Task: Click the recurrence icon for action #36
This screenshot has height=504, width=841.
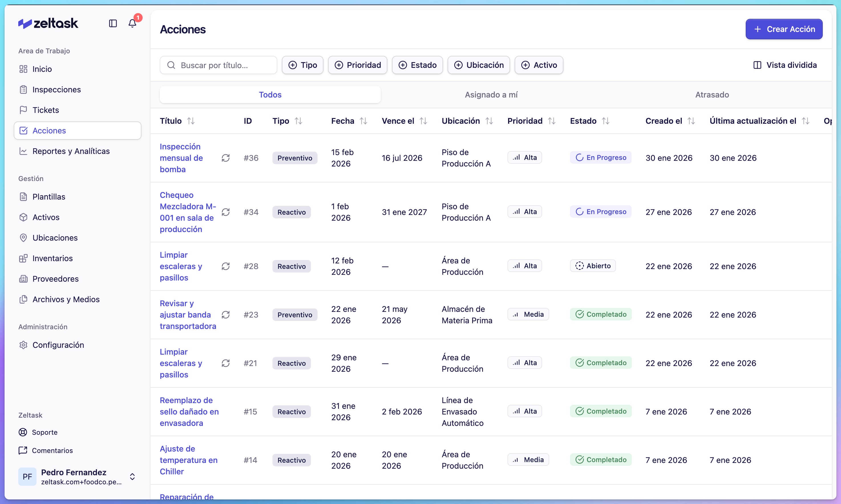Action: (x=226, y=158)
